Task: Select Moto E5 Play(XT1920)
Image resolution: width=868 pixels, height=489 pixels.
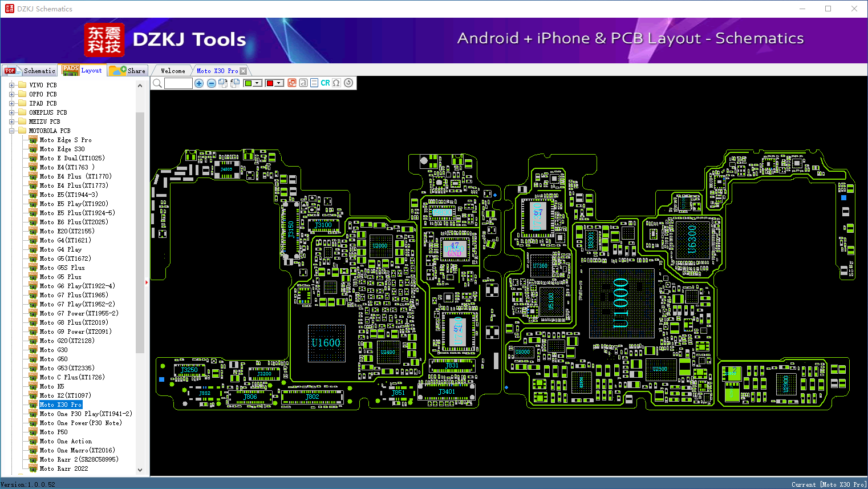Action: click(74, 204)
